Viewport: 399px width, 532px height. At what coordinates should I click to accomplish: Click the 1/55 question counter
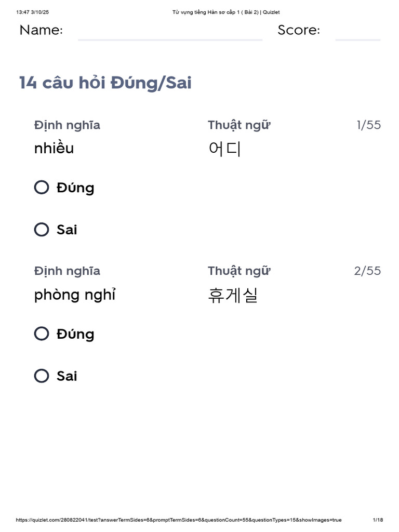[368, 125]
